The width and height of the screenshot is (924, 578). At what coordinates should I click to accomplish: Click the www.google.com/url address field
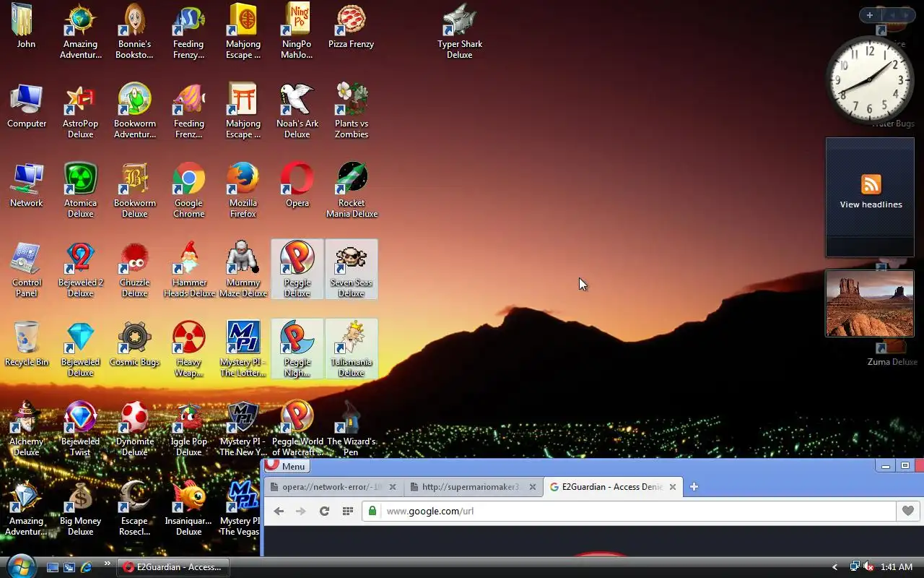coord(629,511)
